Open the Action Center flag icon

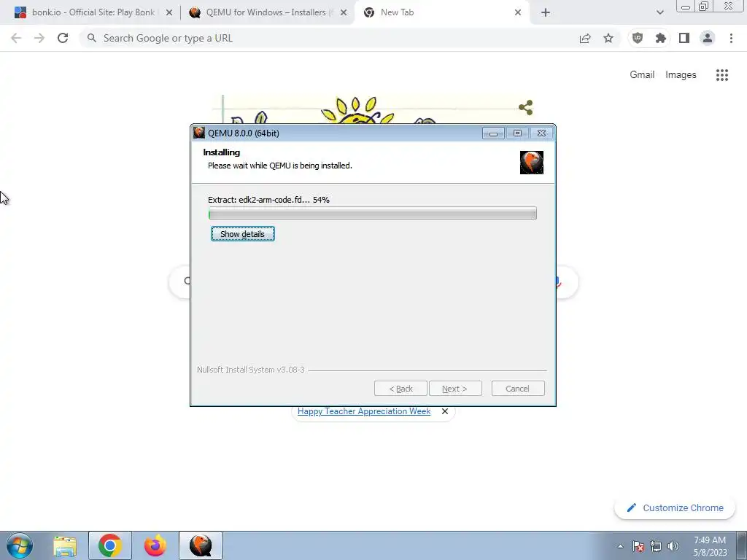click(x=638, y=547)
